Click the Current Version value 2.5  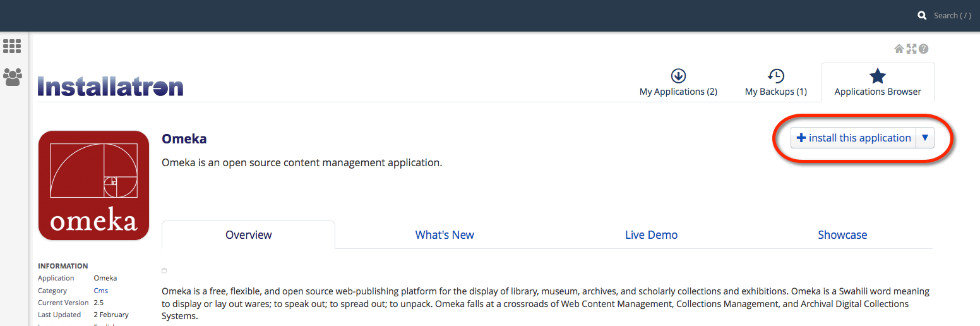coord(99,303)
